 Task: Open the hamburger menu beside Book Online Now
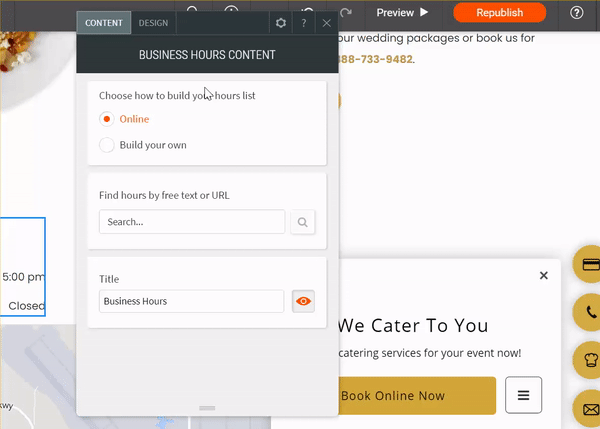pyautogui.click(x=523, y=395)
